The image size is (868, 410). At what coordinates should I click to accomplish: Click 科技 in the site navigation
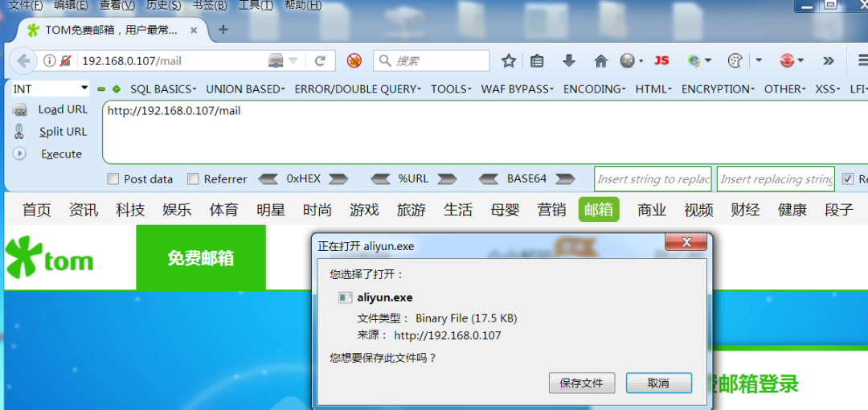(x=130, y=210)
